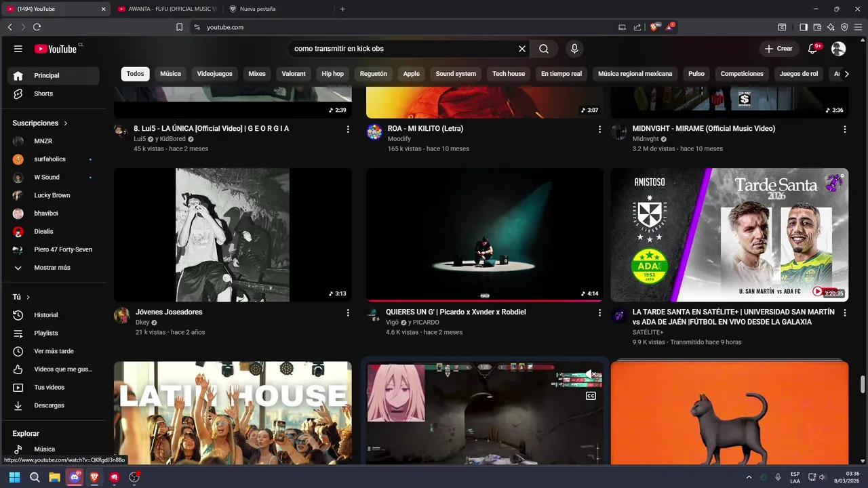Open options for LA TARDE SANTA video

tap(845, 312)
